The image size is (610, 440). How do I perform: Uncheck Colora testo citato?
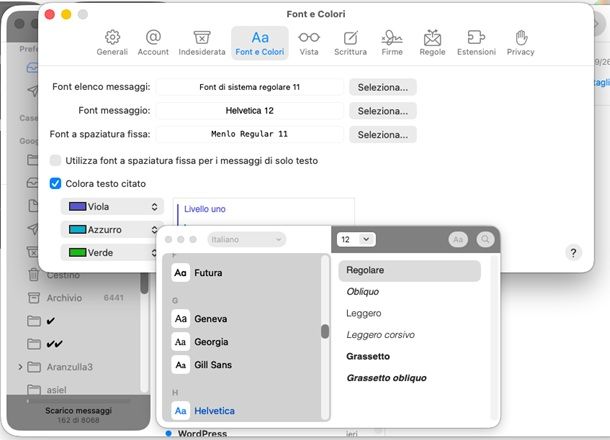coord(55,183)
